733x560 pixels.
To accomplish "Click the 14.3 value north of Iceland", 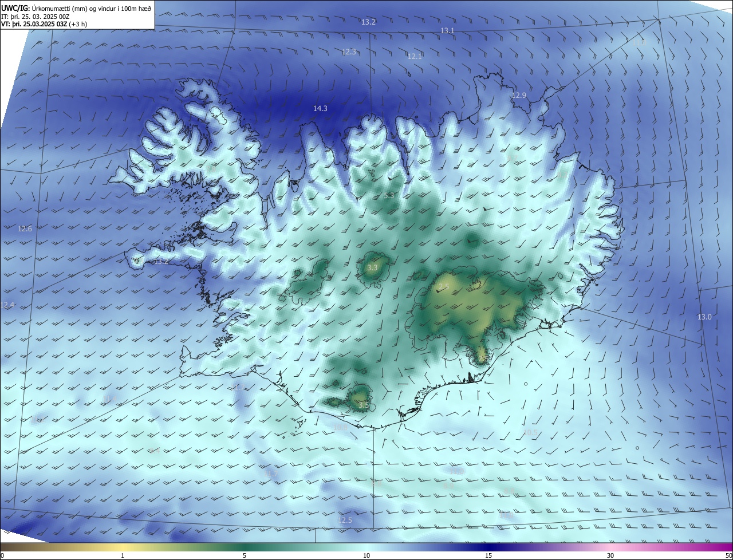I will click(x=320, y=108).
